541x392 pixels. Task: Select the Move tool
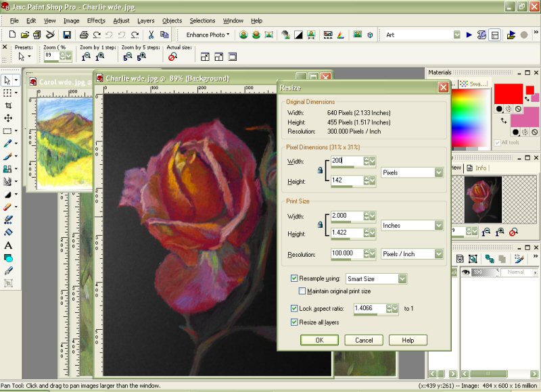point(8,118)
